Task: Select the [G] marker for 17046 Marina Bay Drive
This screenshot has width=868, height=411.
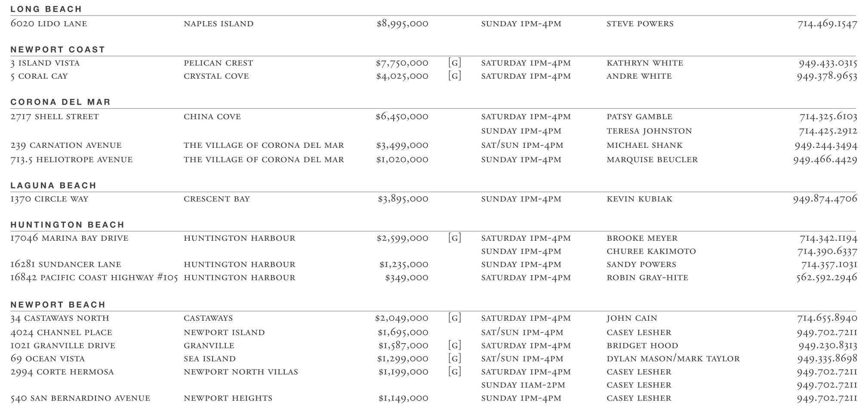Action: [454, 238]
